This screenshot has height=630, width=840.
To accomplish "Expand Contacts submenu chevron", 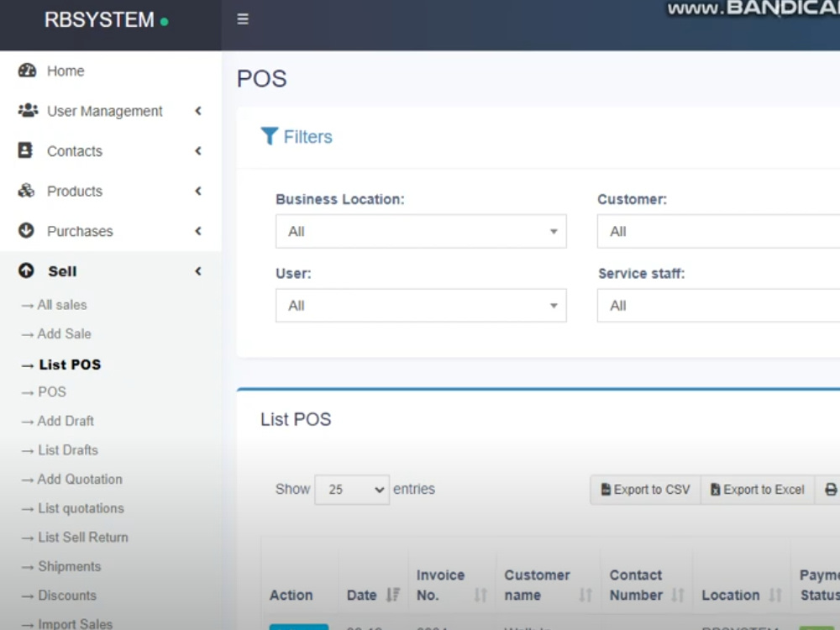I will pyautogui.click(x=198, y=150).
